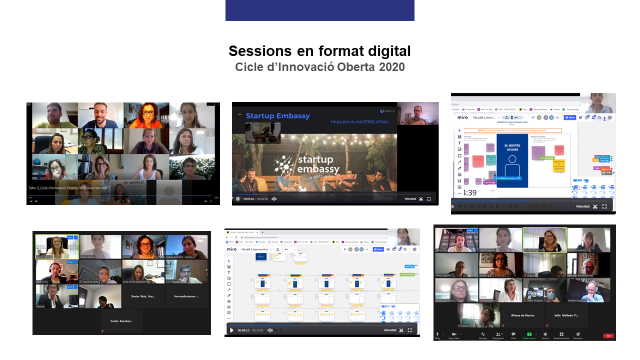Open the Startup Embassy YouTube link
Screen dimensions: 640x360
click(360, 121)
